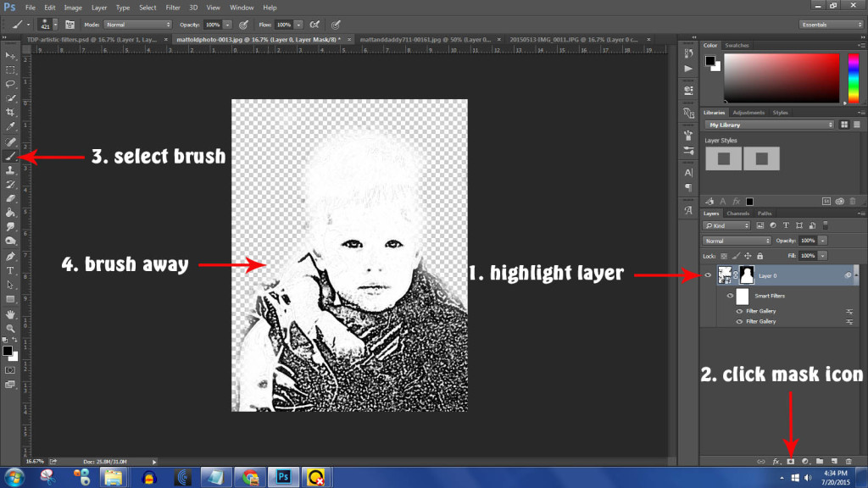
Task: Select the Crop tool
Action: coord(10,113)
